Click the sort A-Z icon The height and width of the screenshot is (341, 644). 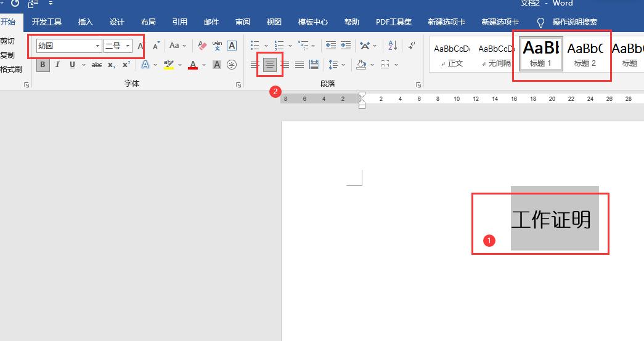point(392,46)
